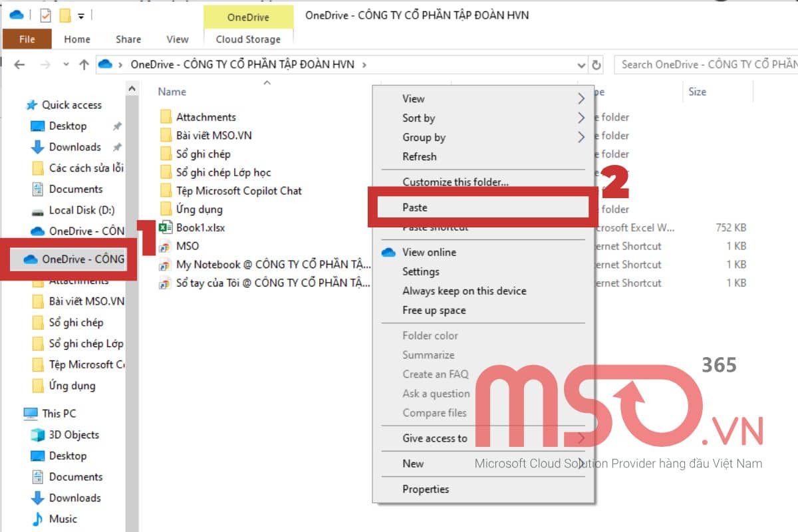Open Downloads under This PC

74,497
